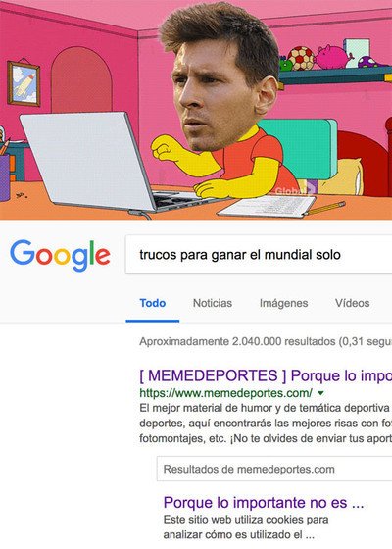Open the 'Porque lo importante no es ...' sublink
The width and height of the screenshot is (392, 549).
pos(264,502)
